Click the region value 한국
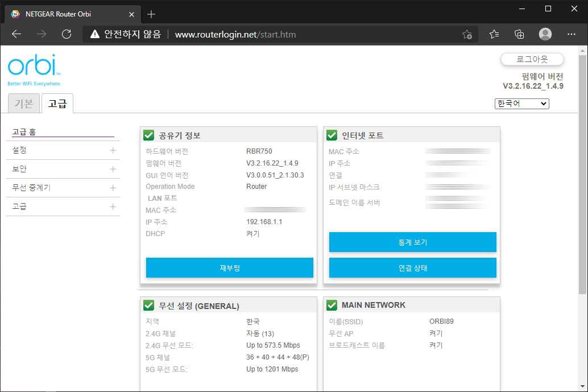 pos(252,321)
